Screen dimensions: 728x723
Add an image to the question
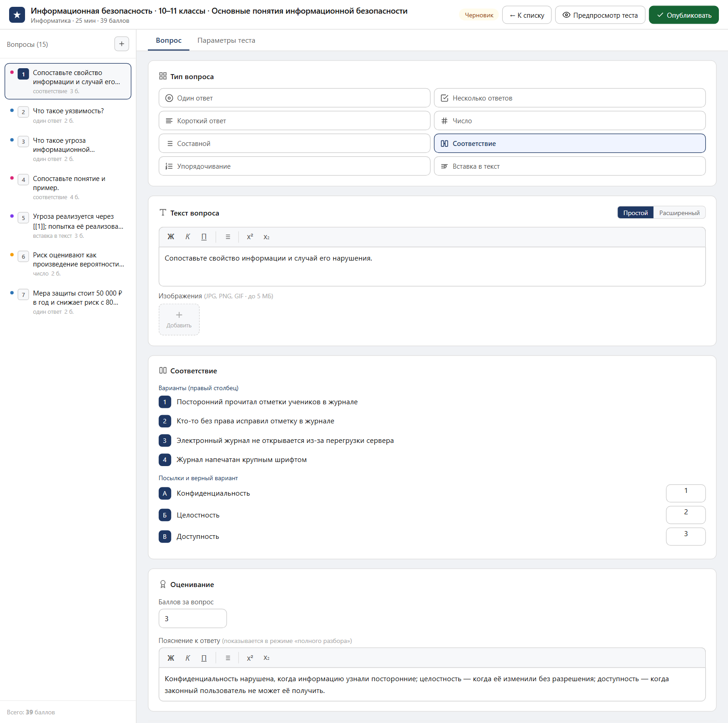coord(179,320)
